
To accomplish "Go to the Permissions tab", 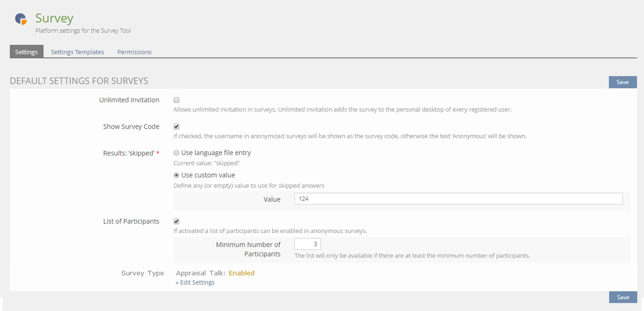I will click(134, 52).
